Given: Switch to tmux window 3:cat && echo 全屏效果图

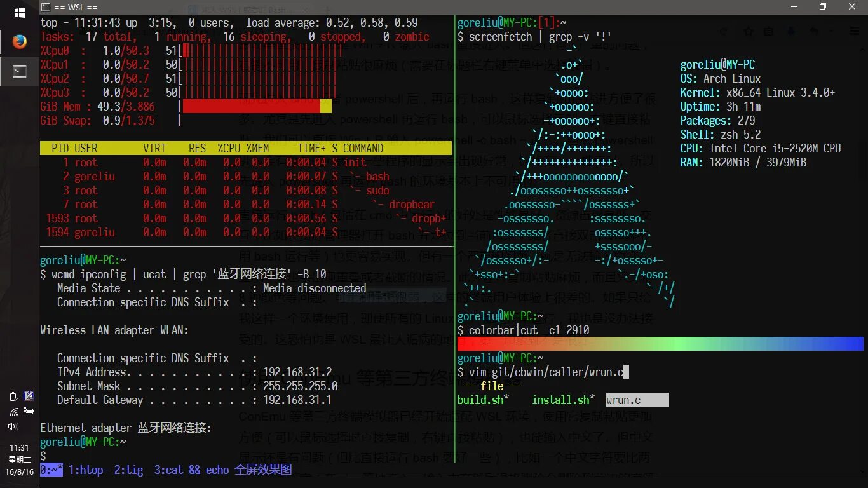Looking at the screenshot, I should (x=223, y=470).
